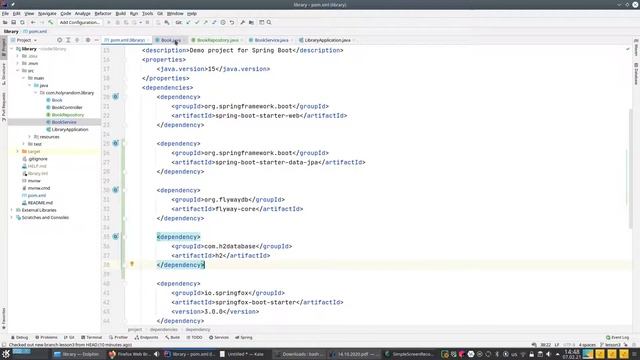The width and height of the screenshot is (640, 360).
Task: Click the locate target icon in Project panel
Action: coord(60,40)
